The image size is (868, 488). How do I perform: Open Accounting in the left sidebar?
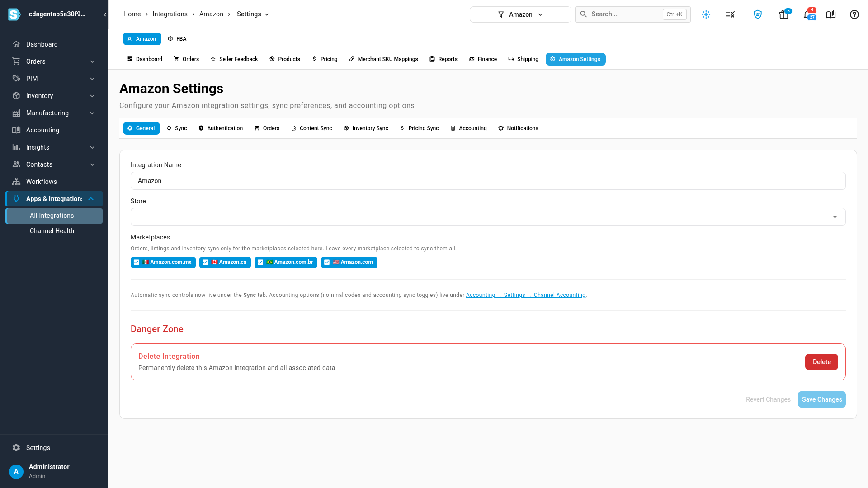(x=54, y=130)
